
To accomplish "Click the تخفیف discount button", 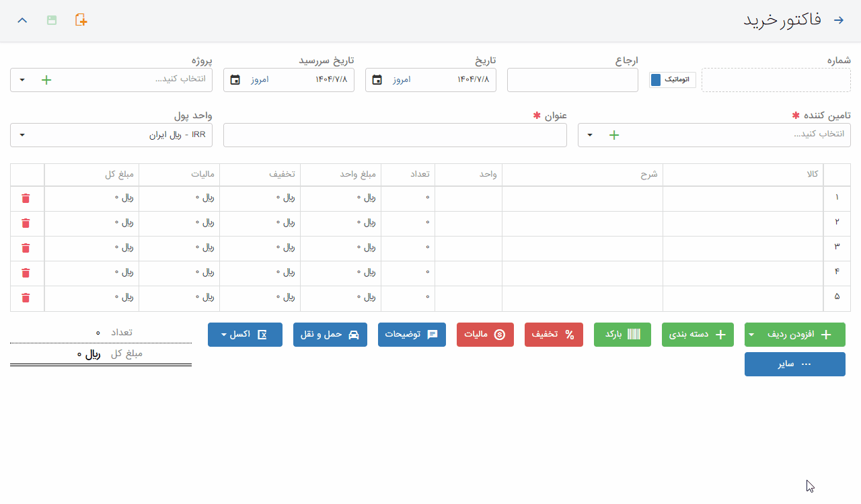I will tap(553, 335).
